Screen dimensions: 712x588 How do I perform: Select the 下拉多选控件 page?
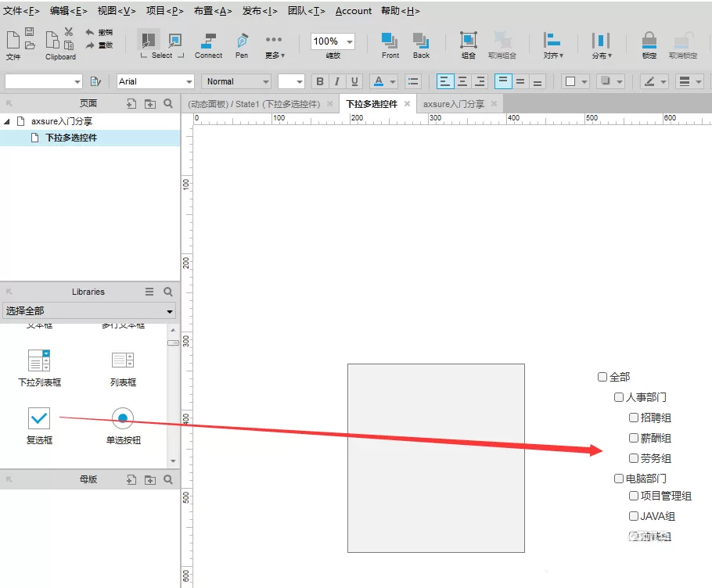coord(90,138)
